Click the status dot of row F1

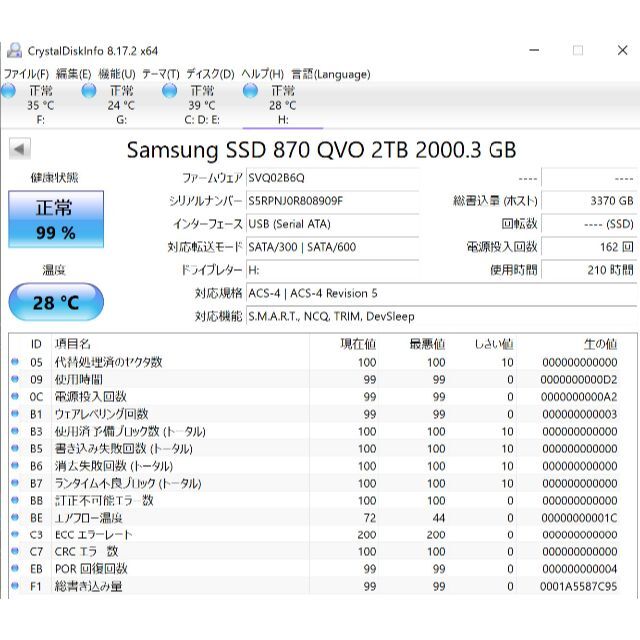(15, 585)
